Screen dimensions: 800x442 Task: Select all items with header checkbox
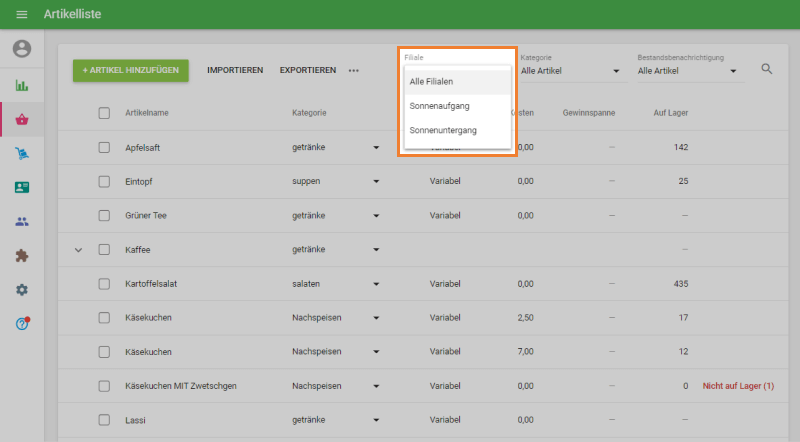104,113
